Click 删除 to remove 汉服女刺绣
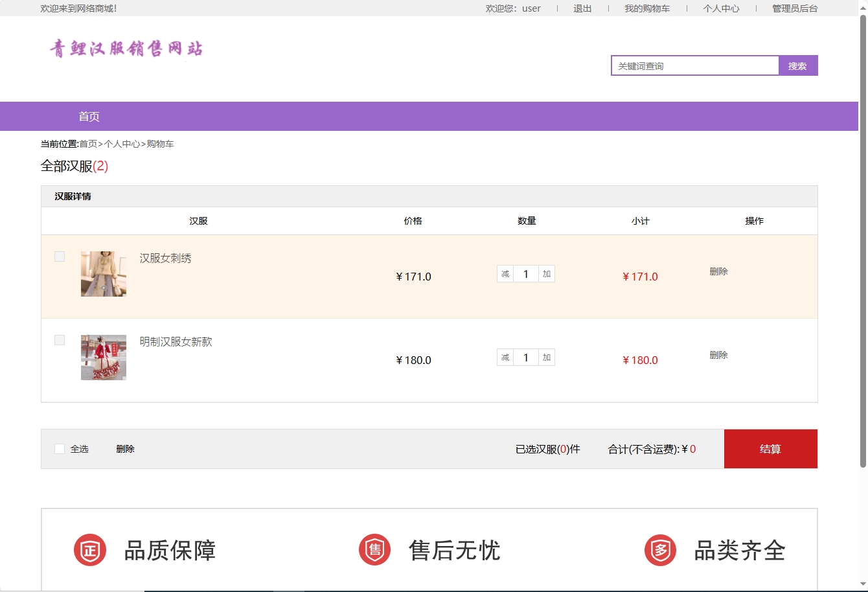The height and width of the screenshot is (592, 868). [719, 271]
